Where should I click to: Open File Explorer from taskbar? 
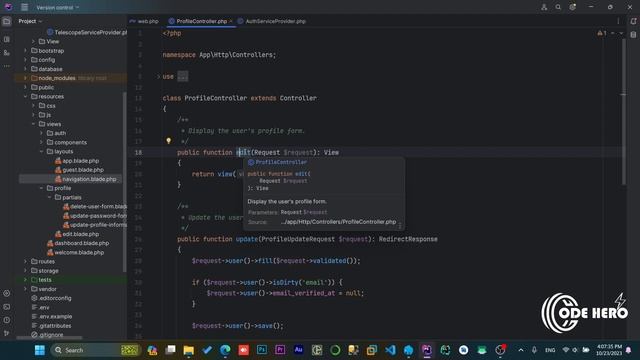click(x=189, y=350)
